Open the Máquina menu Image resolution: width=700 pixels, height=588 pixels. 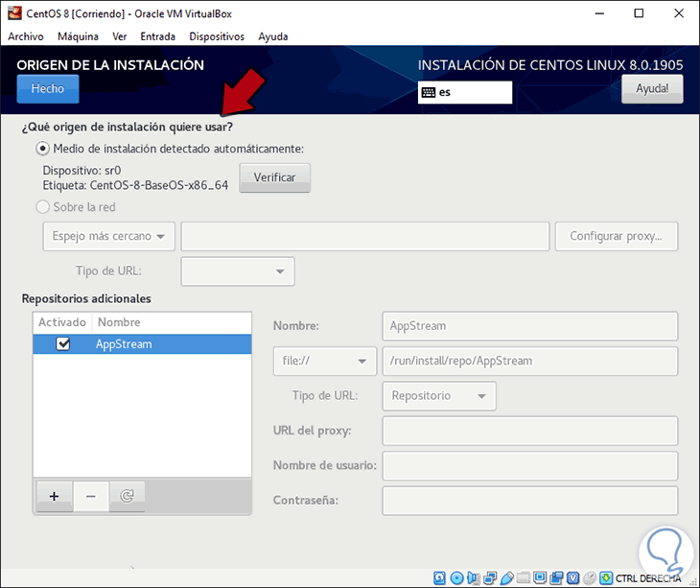[78, 36]
